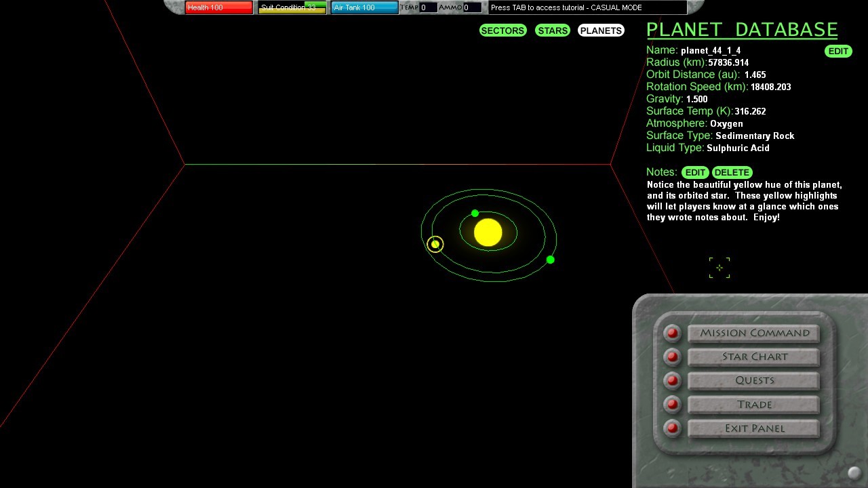
Task: Select the PLANETS view tab
Action: coord(601,30)
